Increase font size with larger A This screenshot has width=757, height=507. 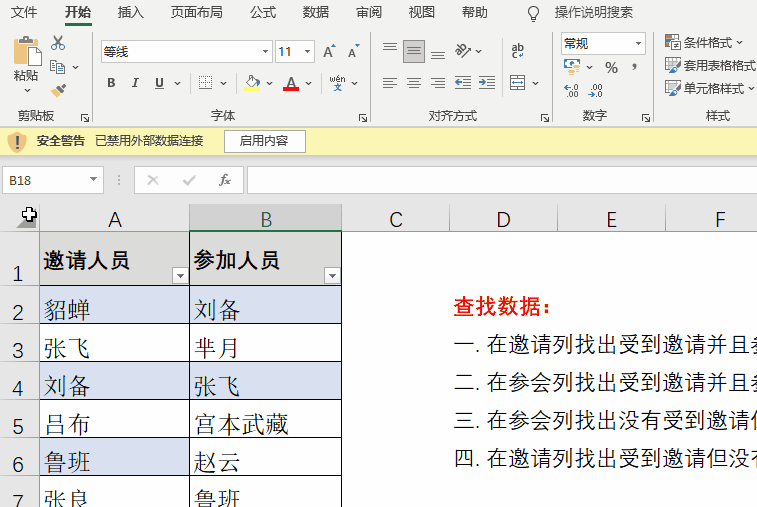click(x=329, y=51)
